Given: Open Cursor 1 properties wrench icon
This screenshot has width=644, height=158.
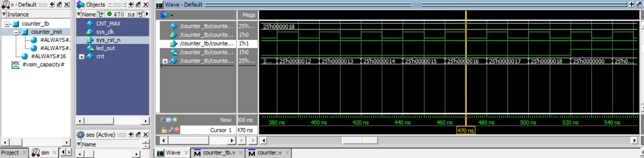Looking at the screenshot, I should click(x=171, y=129).
